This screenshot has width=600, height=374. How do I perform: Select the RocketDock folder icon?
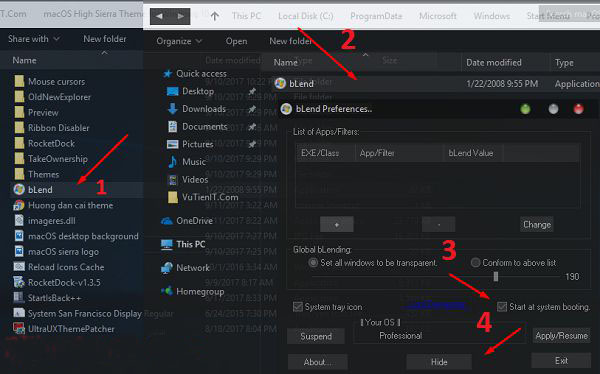19,144
